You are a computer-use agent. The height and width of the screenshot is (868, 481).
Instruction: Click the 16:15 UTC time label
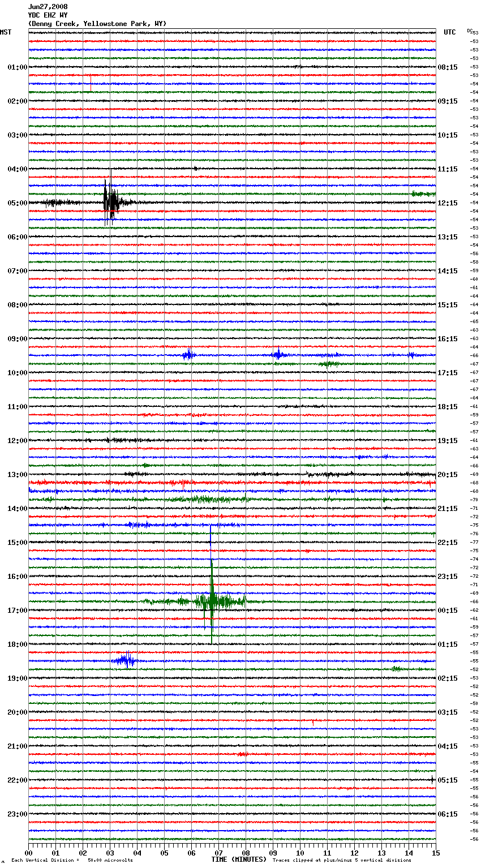click(x=448, y=339)
